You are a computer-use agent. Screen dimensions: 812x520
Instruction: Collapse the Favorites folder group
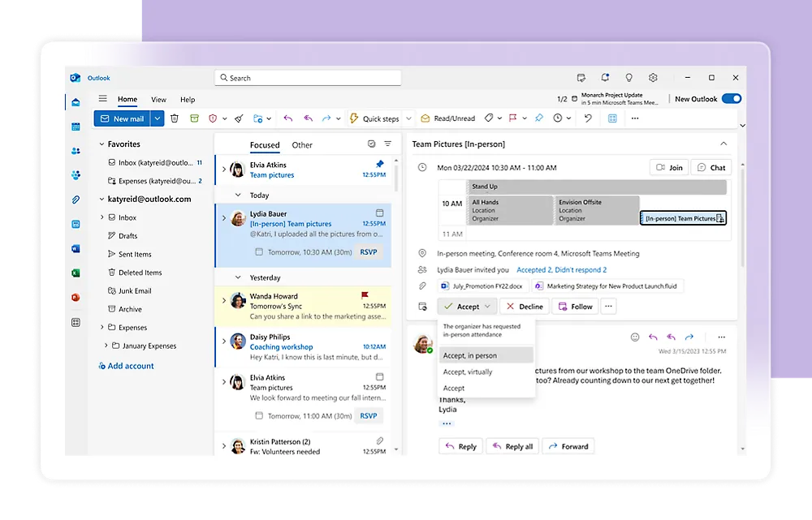pyautogui.click(x=102, y=144)
